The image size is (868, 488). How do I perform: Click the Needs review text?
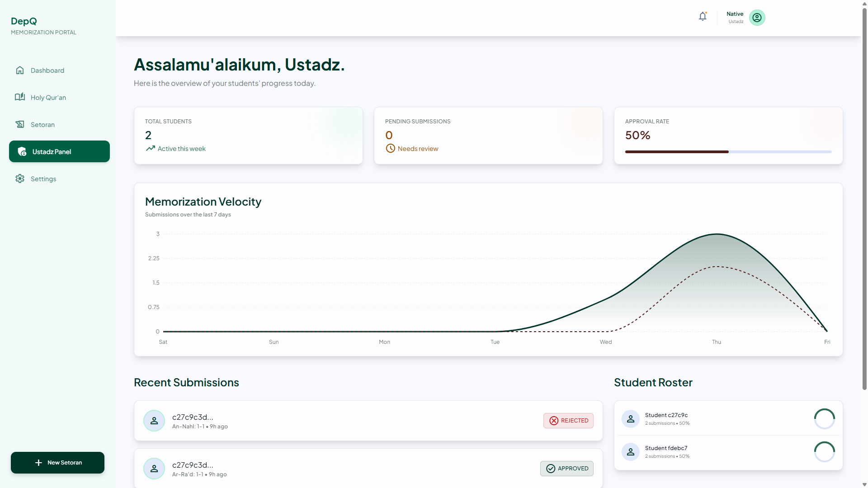point(418,149)
